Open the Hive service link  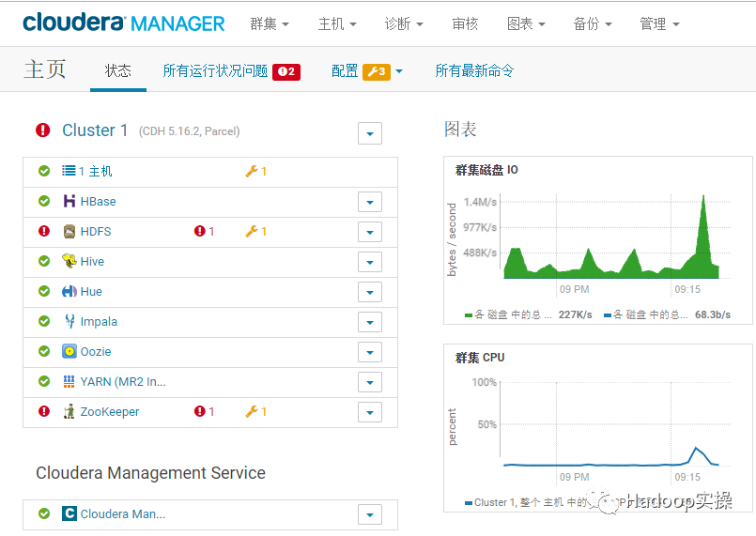point(92,261)
